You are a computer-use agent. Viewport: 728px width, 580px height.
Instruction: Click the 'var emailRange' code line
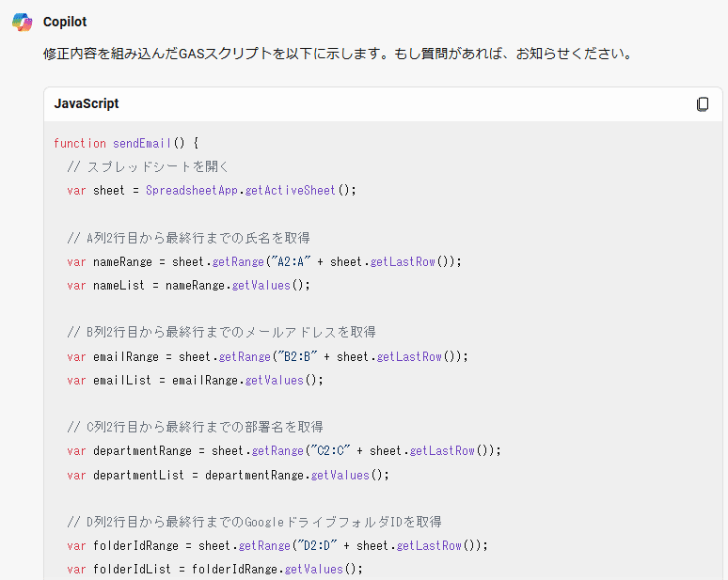click(x=267, y=357)
